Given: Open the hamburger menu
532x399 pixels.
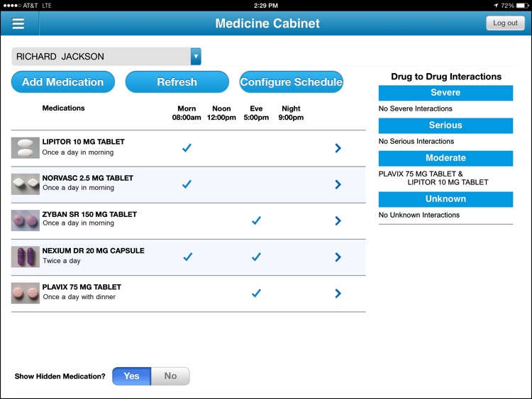Looking at the screenshot, I should point(18,23).
